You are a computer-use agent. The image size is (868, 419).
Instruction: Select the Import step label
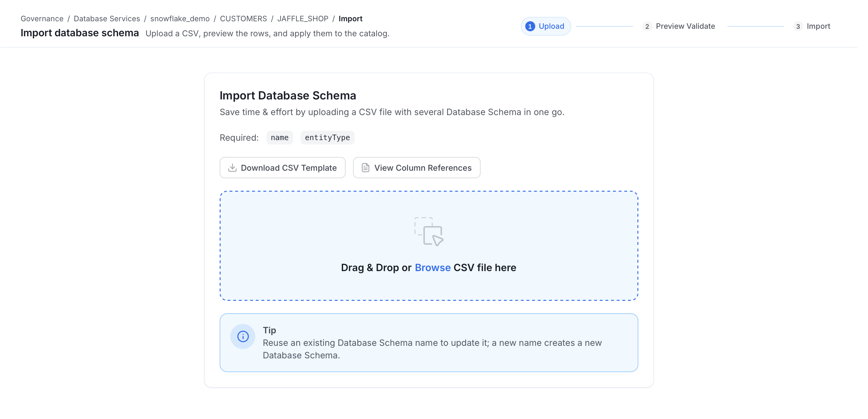click(818, 26)
